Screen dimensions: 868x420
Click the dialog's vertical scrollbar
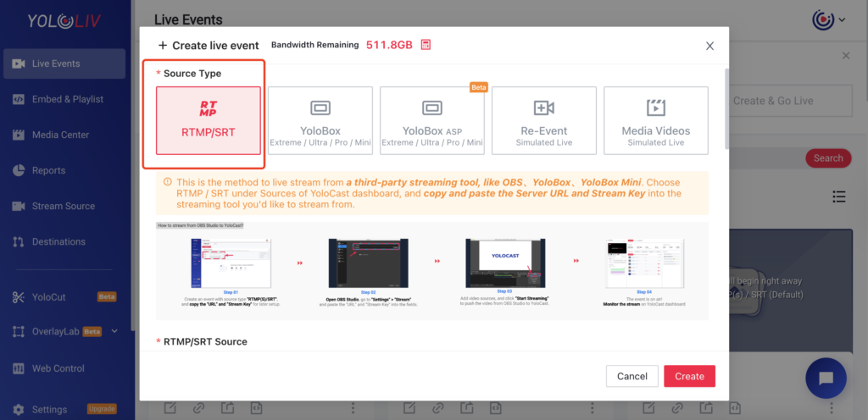[x=728, y=109]
